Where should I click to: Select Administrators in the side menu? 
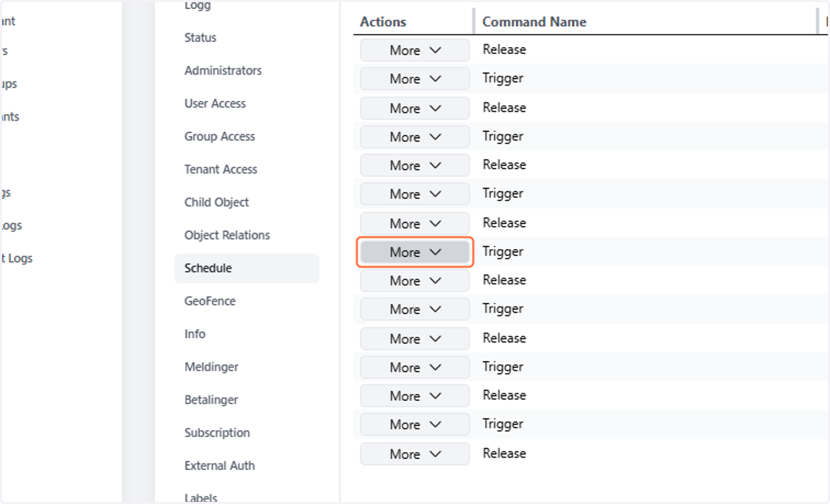pyautogui.click(x=223, y=71)
